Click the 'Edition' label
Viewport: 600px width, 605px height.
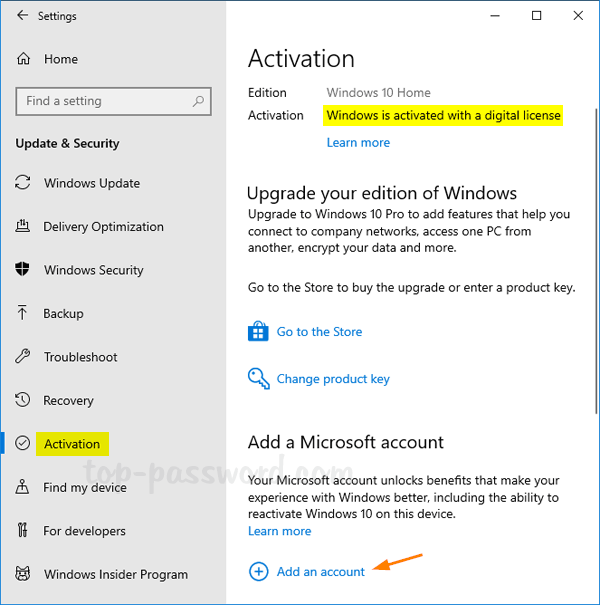(x=267, y=93)
